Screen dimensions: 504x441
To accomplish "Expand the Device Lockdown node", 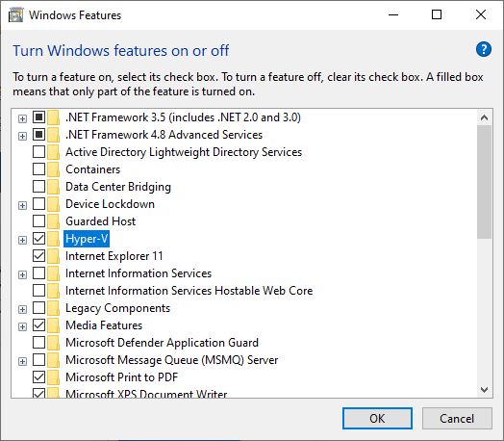I will click(x=22, y=205).
